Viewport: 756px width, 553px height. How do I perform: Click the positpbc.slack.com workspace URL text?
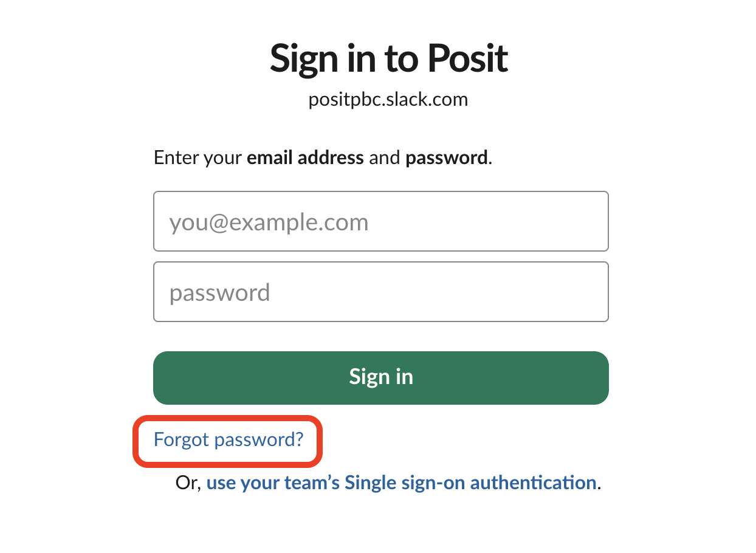tap(388, 100)
